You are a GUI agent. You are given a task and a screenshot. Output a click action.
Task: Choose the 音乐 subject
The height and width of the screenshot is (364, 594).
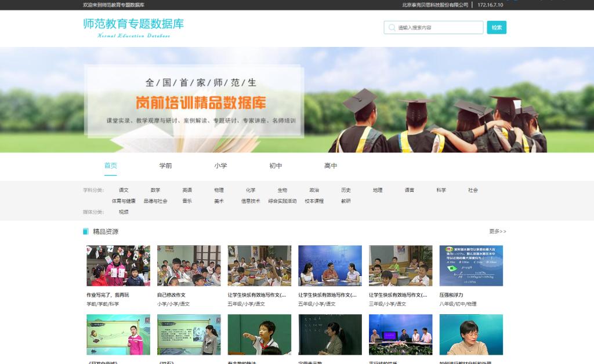tap(187, 201)
